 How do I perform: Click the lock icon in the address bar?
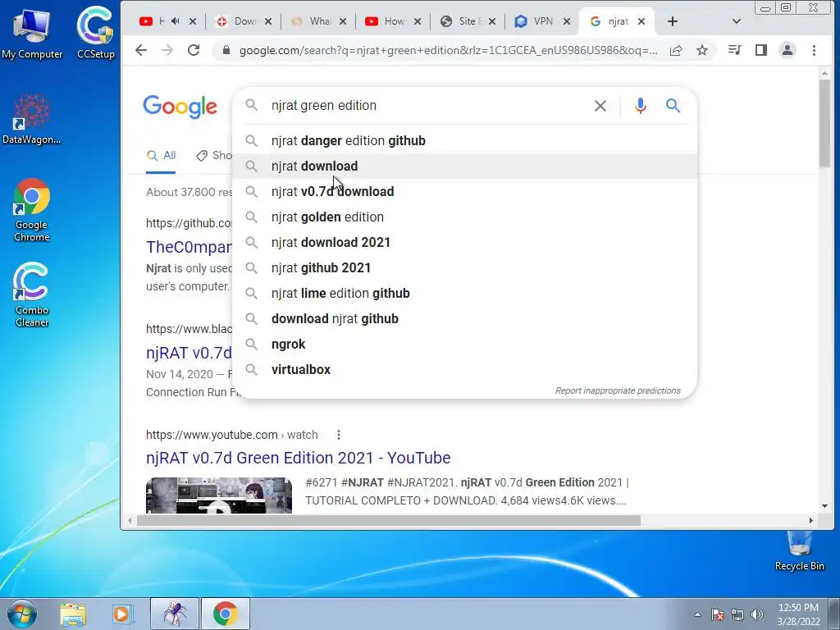(x=226, y=50)
